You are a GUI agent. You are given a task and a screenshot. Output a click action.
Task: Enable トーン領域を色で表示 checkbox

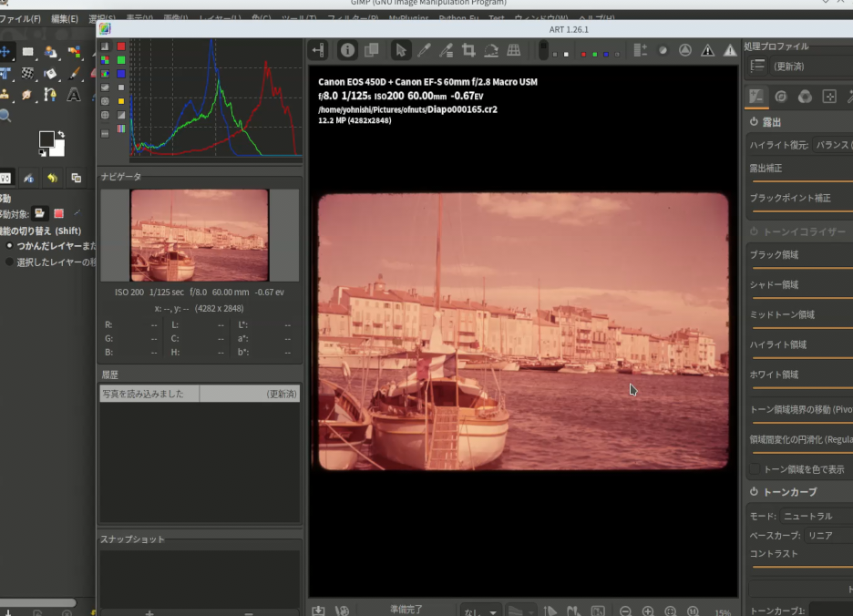(755, 469)
